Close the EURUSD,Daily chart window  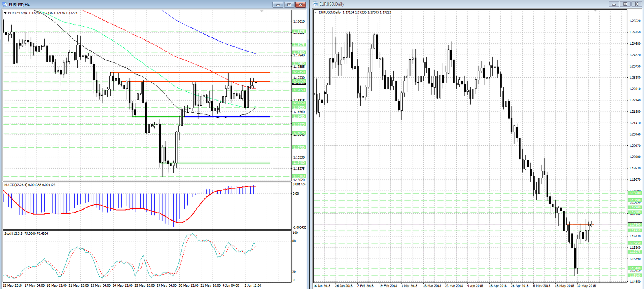(637, 4)
